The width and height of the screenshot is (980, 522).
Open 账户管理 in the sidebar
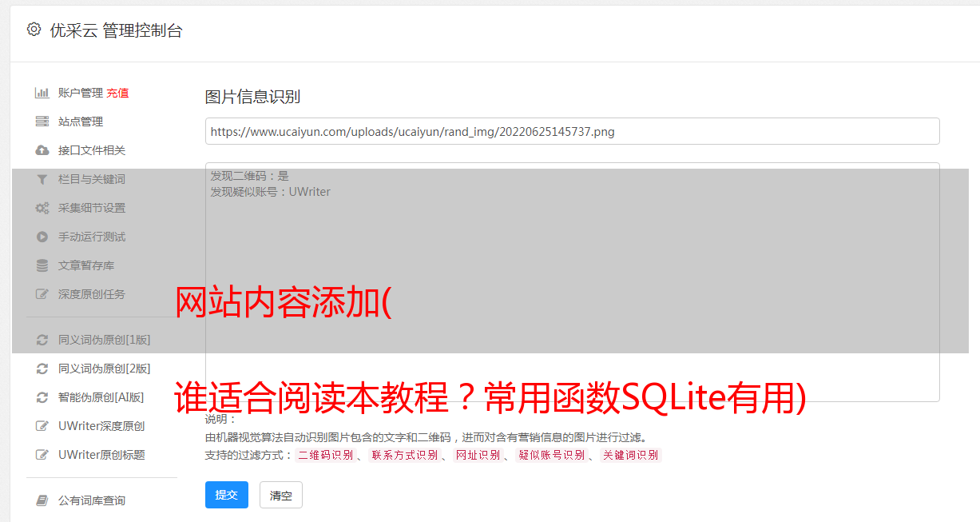(x=81, y=93)
